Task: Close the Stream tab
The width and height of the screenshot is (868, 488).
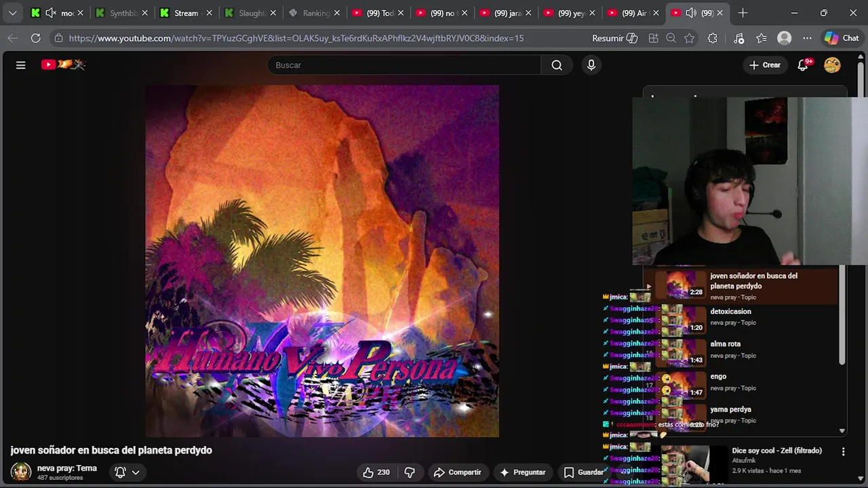Action: click(x=209, y=13)
